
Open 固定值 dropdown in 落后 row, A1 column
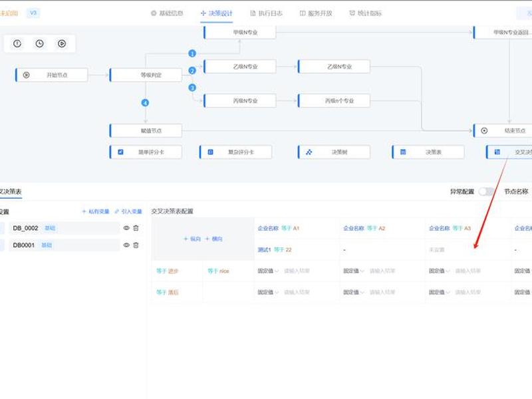[x=268, y=292]
